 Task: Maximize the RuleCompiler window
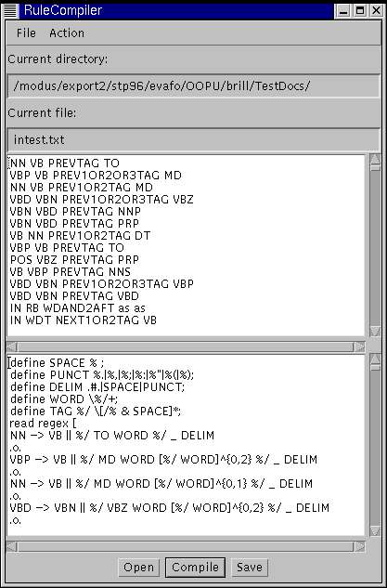click(360, 10)
